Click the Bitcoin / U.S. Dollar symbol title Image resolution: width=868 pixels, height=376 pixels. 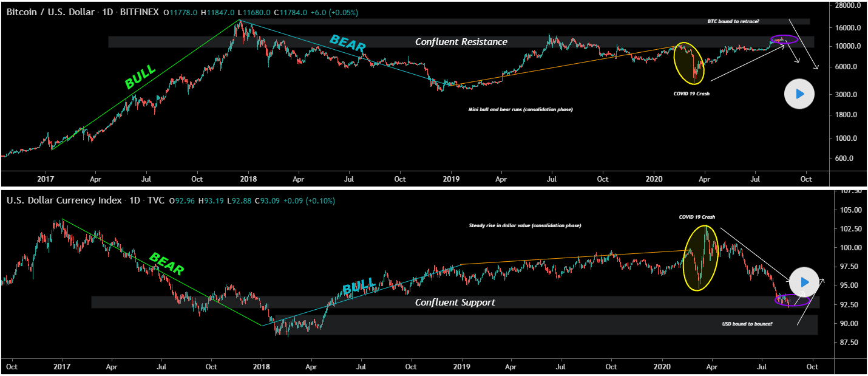(49, 12)
